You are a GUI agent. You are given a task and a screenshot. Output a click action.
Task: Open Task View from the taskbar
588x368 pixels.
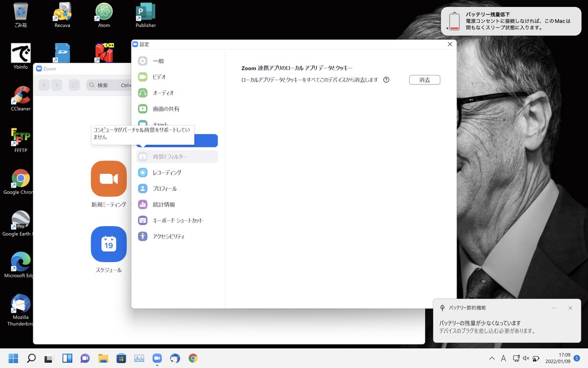(x=49, y=358)
